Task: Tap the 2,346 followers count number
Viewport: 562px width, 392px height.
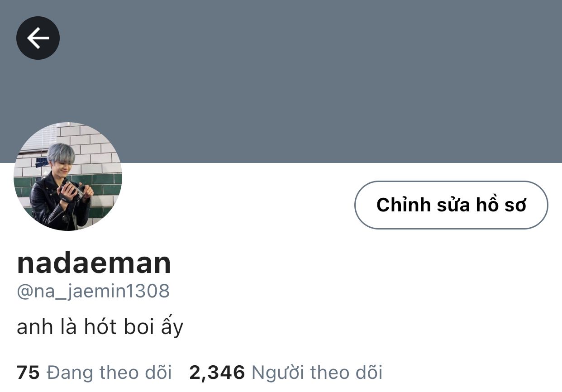Action: [x=217, y=373]
